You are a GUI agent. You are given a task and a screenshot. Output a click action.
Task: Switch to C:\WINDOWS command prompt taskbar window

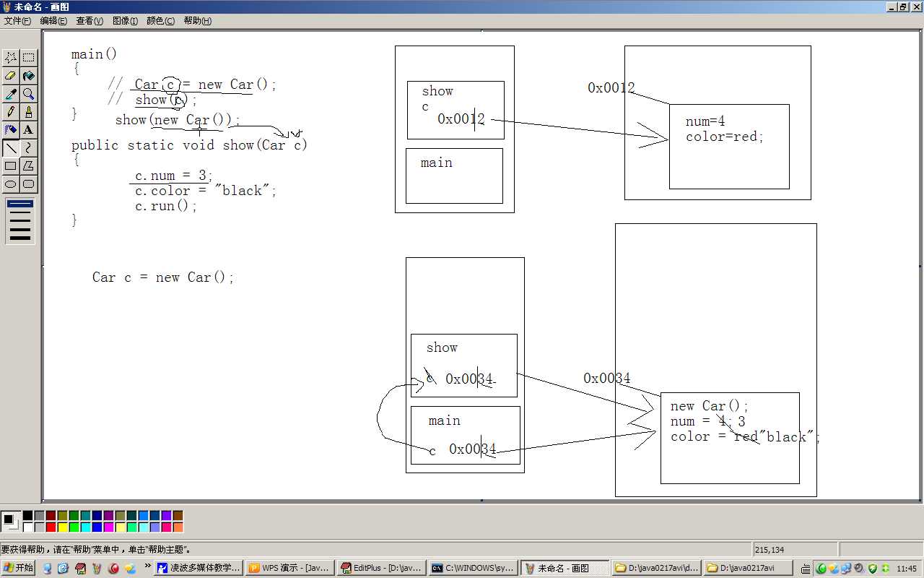click(x=473, y=568)
